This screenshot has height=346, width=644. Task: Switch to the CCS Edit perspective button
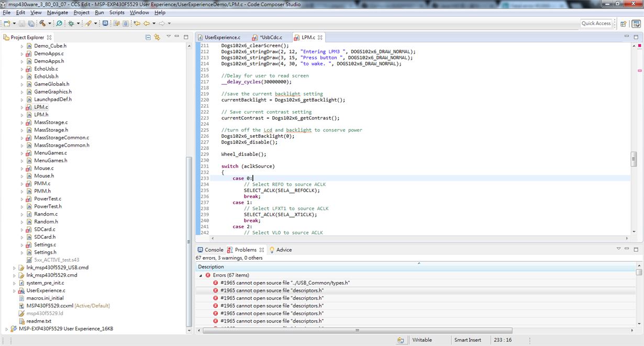click(x=636, y=24)
